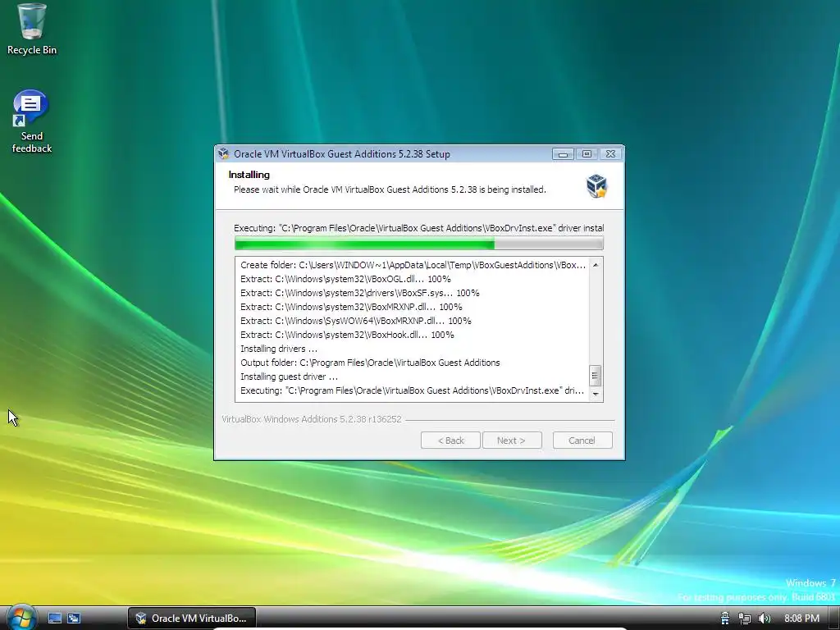Viewport: 840px width, 630px height.
Task: Open the volume speaker tray icon
Action: pos(765,619)
